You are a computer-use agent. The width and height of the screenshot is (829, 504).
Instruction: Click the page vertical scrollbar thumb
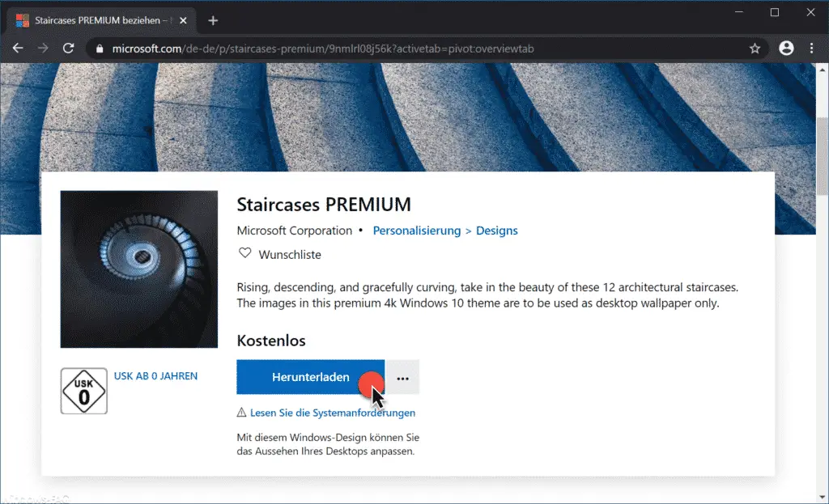tap(823, 156)
